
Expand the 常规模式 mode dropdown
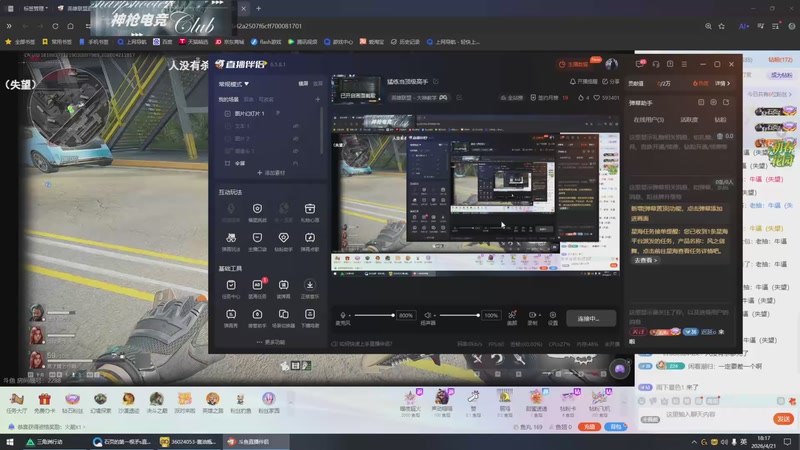pos(234,84)
